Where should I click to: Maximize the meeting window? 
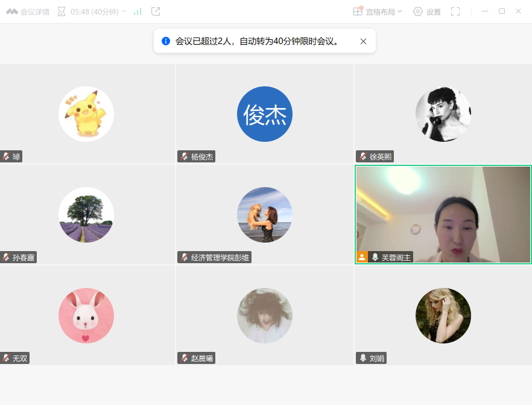tap(501, 11)
